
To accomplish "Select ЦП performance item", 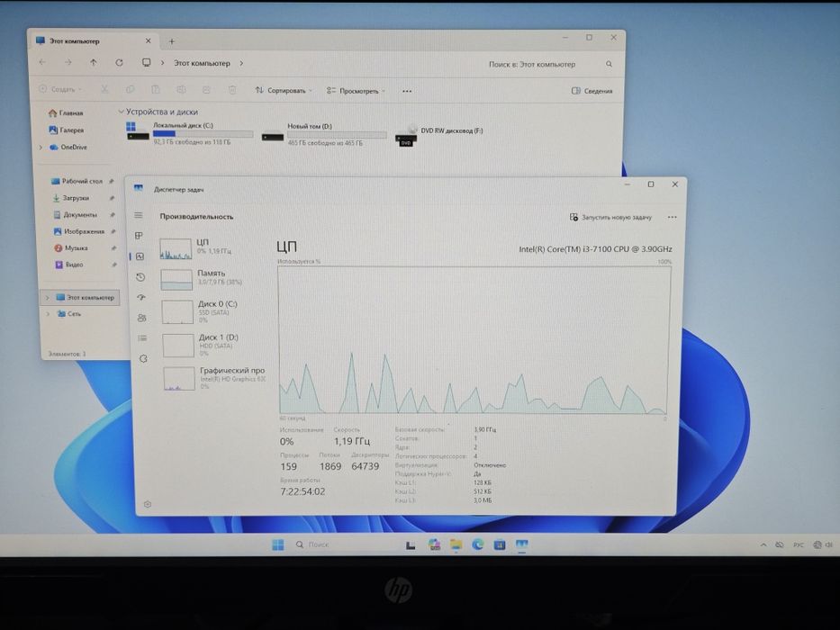I will 213,248.
